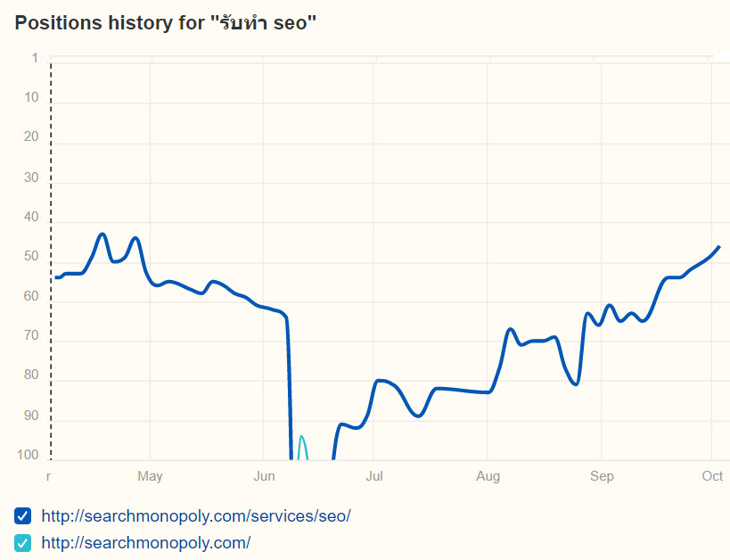Click the Oct label on the x-axis

712,477
